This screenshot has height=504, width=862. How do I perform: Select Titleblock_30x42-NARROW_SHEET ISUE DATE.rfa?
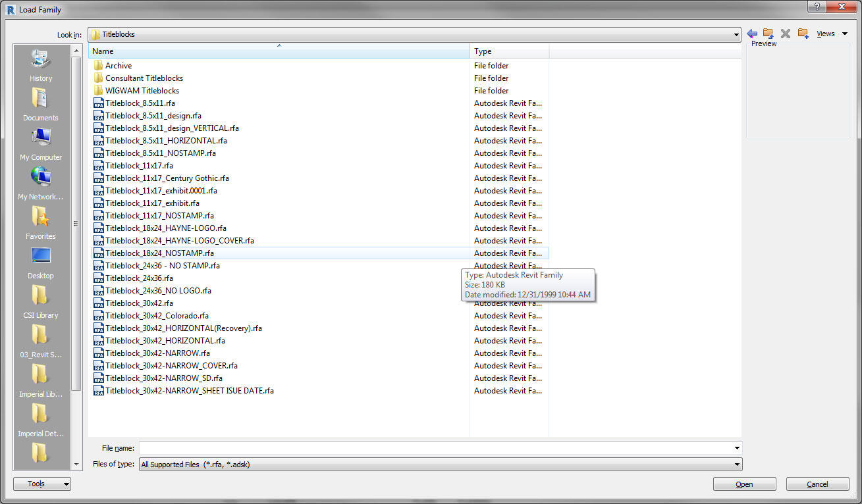click(x=190, y=391)
